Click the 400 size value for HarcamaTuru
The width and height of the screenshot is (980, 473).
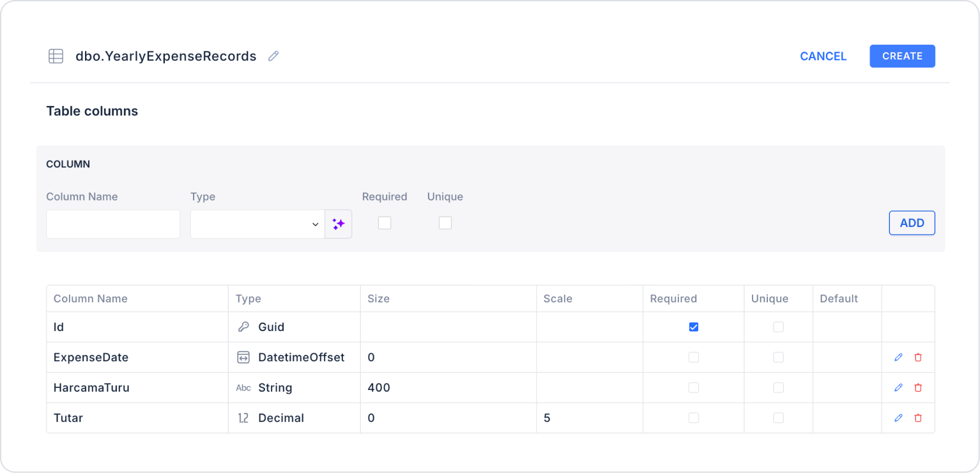point(379,387)
